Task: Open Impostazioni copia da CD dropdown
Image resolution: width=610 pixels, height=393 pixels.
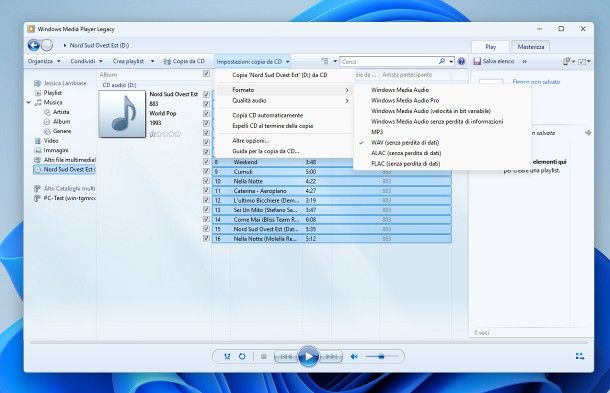Action: (252, 61)
